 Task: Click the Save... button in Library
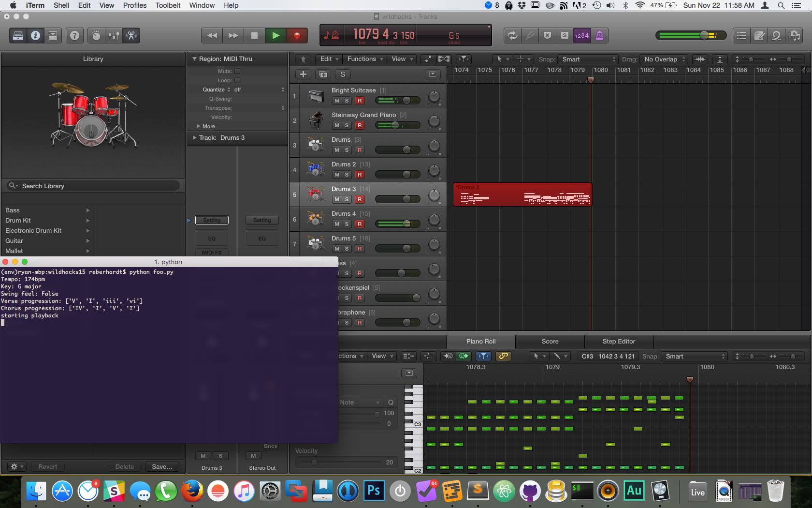[162, 467]
